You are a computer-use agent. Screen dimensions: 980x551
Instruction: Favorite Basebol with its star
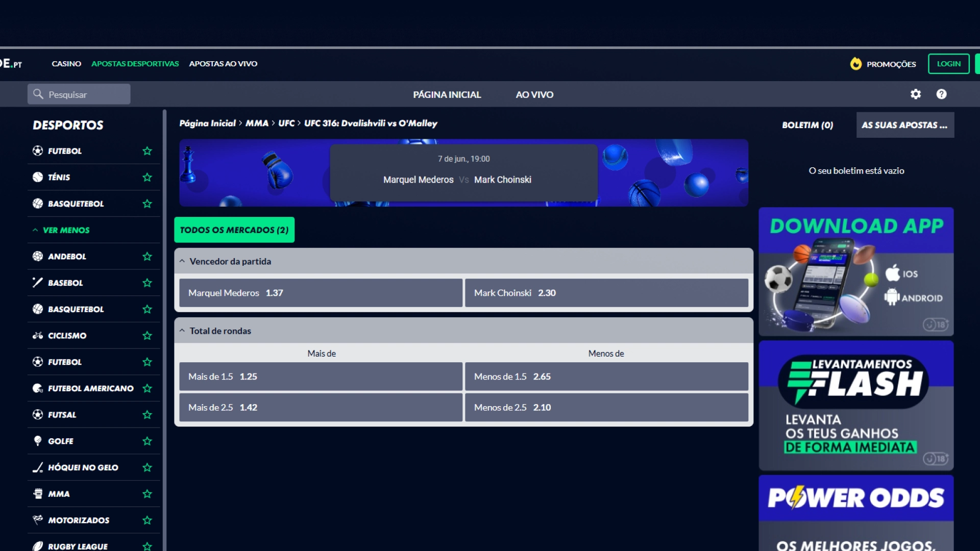click(x=147, y=283)
